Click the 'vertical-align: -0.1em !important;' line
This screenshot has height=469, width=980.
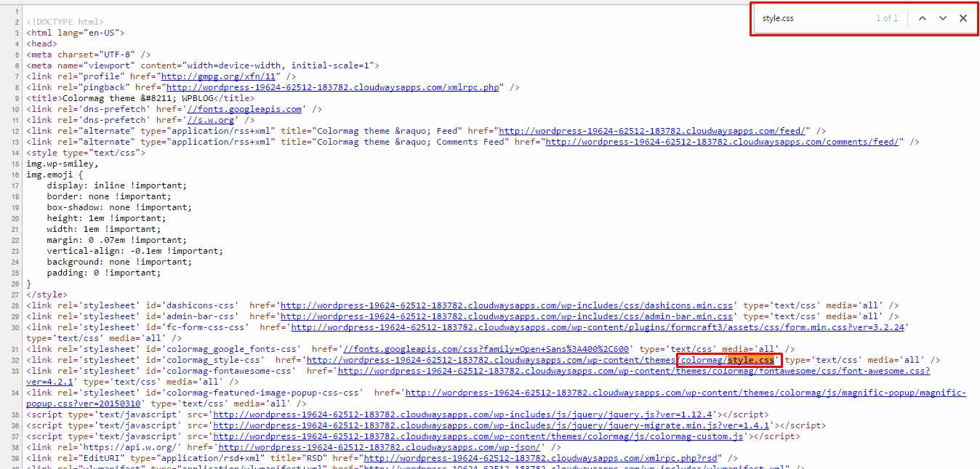point(135,251)
